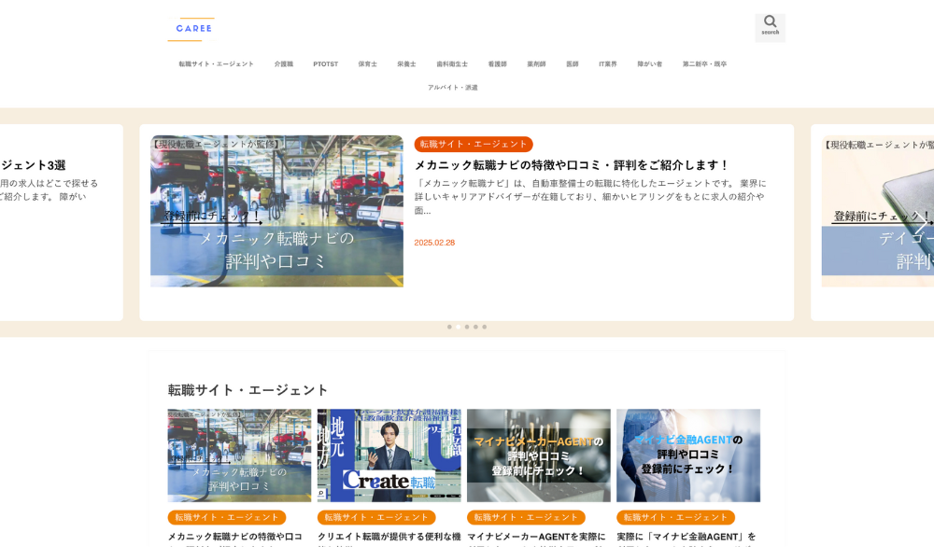Open the Create転職 article thumbnail

pyautogui.click(x=389, y=455)
